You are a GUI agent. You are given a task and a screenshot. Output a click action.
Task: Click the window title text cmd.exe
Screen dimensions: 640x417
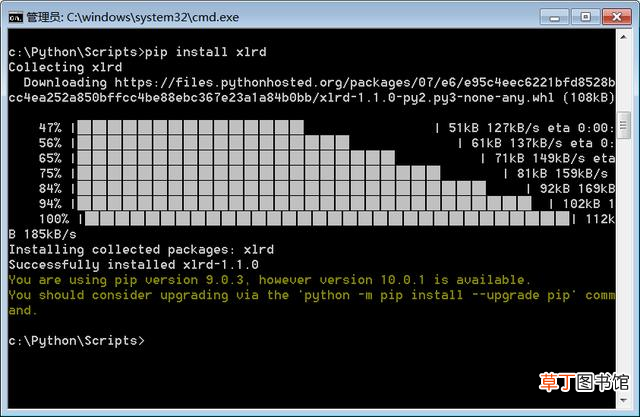(x=133, y=17)
